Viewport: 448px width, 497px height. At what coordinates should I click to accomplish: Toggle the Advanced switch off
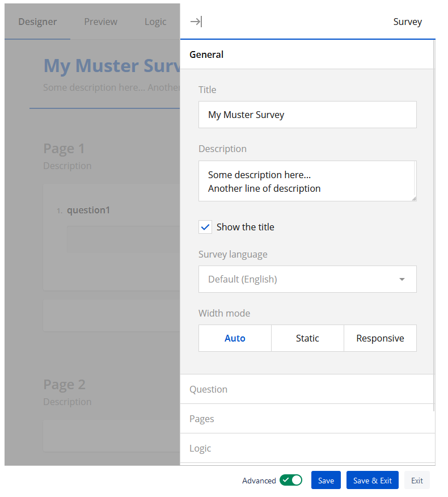pyautogui.click(x=290, y=481)
